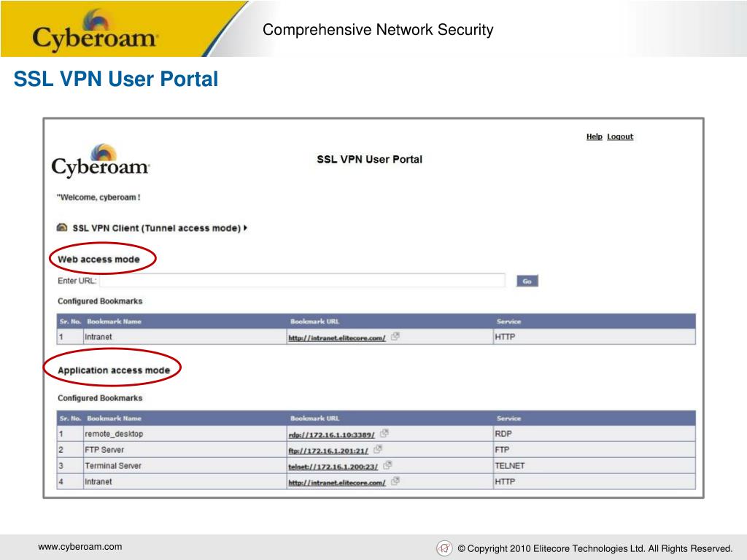Click the SSL VPN Client icon
Screen dimensions: 747x560
click(x=62, y=227)
